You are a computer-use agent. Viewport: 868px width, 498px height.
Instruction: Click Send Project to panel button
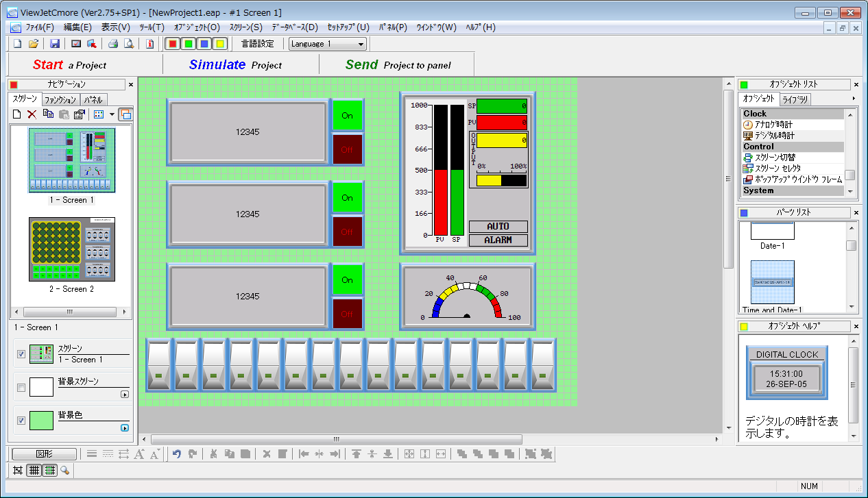(398, 65)
